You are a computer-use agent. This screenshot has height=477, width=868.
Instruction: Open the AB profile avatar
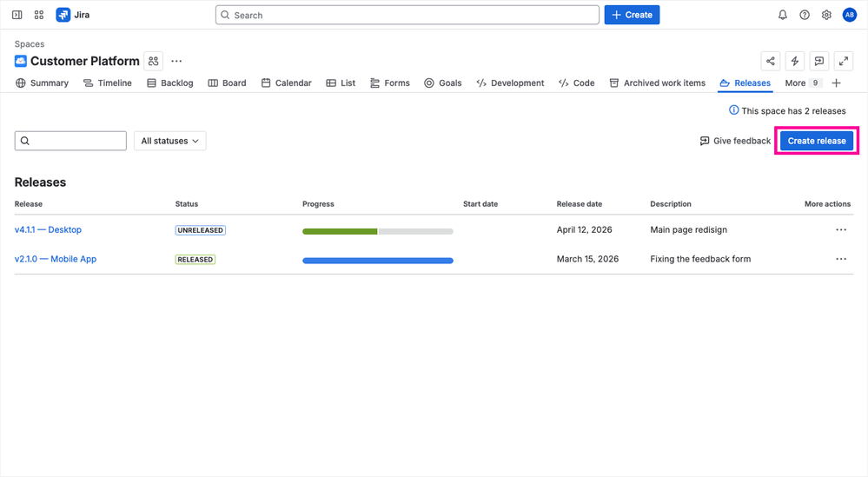coord(849,15)
